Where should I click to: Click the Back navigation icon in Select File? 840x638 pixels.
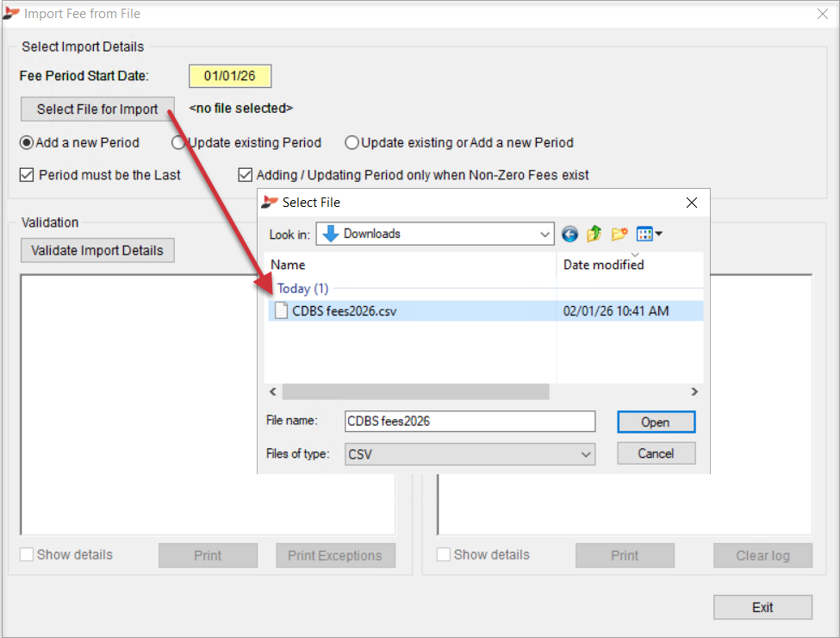coord(569,234)
